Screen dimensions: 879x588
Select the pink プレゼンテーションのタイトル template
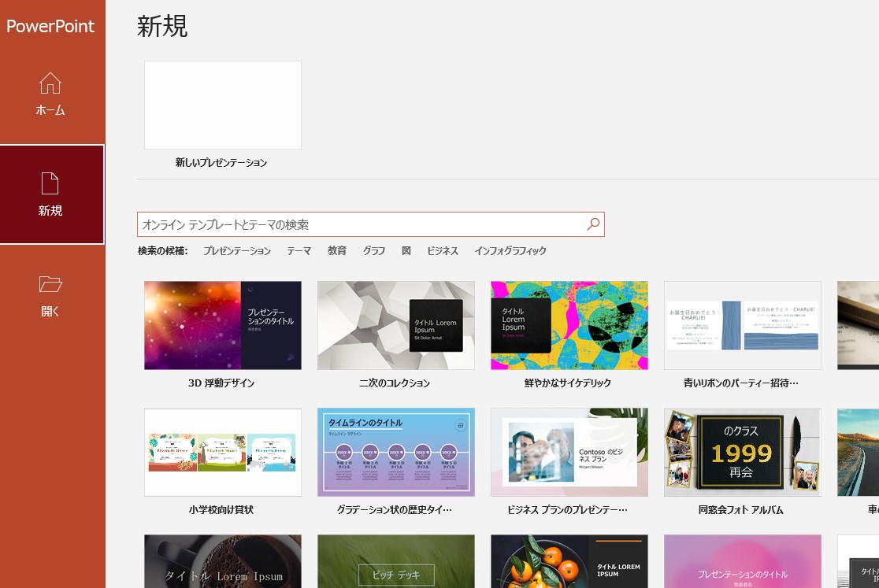click(x=742, y=561)
